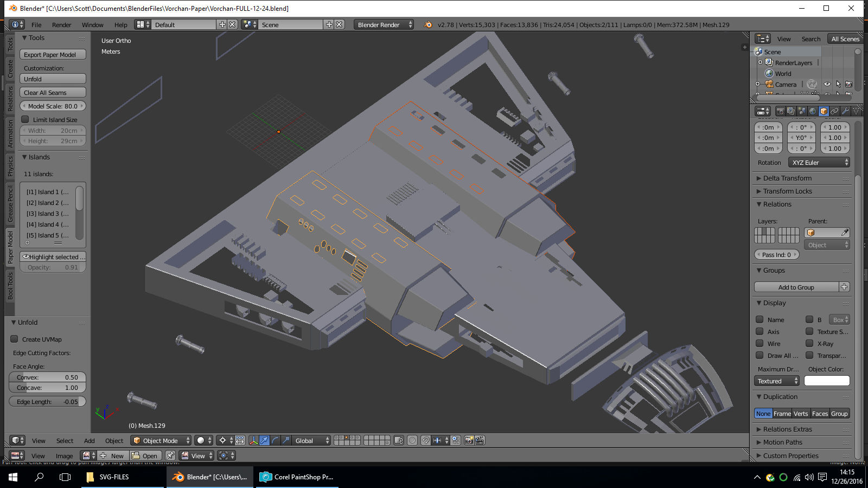The height and width of the screenshot is (488, 868).
Task: Select Faces duplication option
Action: coord(820,413)
